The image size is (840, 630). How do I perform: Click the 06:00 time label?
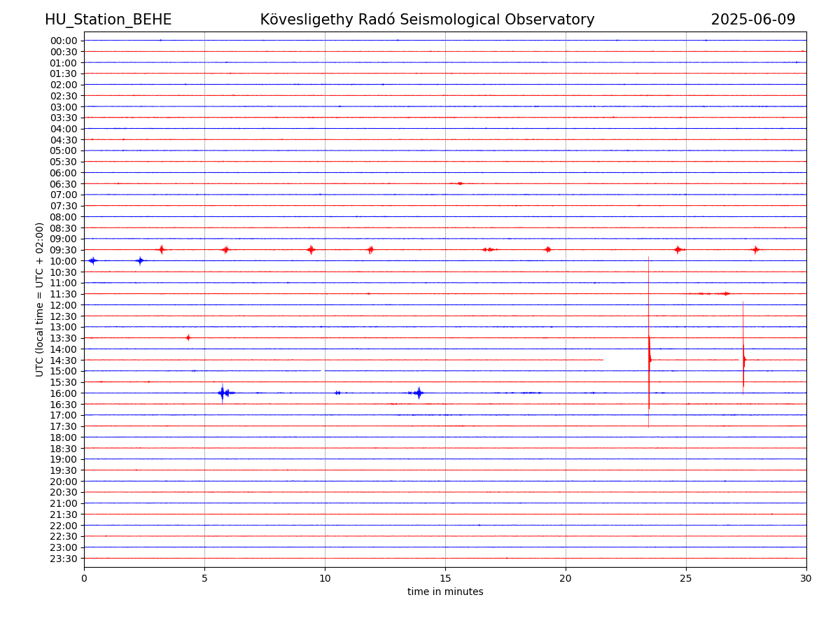[x=64, y=173]
